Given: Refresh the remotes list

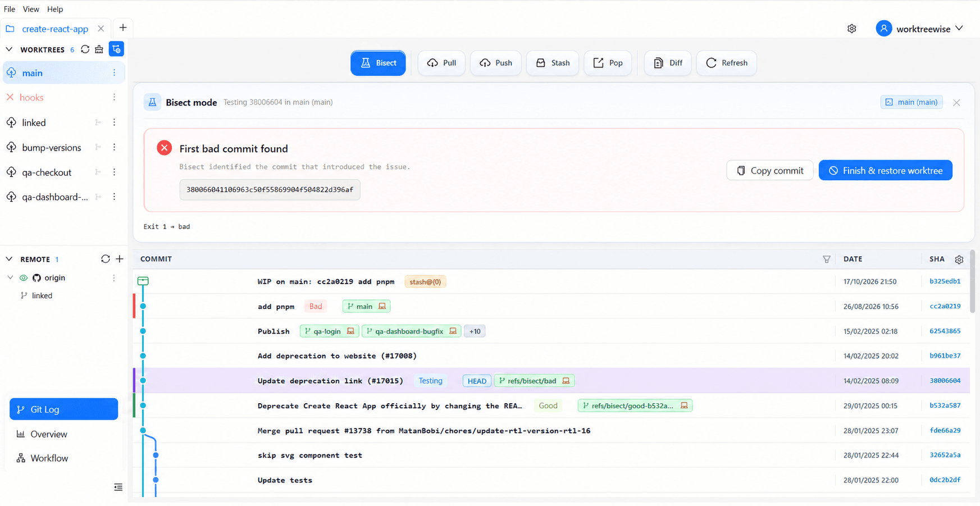Looking at the screenshot, I should pyautogui.click(x=105, y=259).
